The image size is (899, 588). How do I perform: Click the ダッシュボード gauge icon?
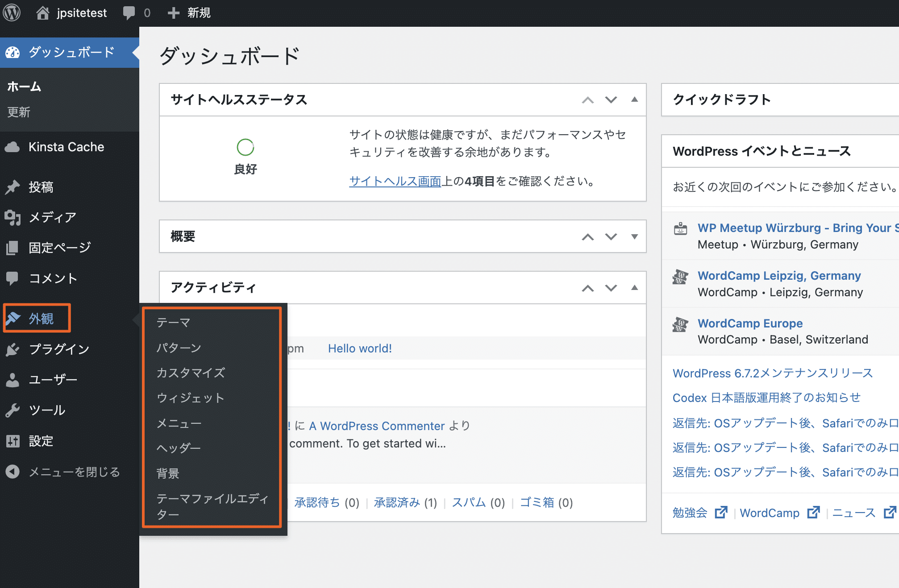pyautogui.click(x=12, y=52)
